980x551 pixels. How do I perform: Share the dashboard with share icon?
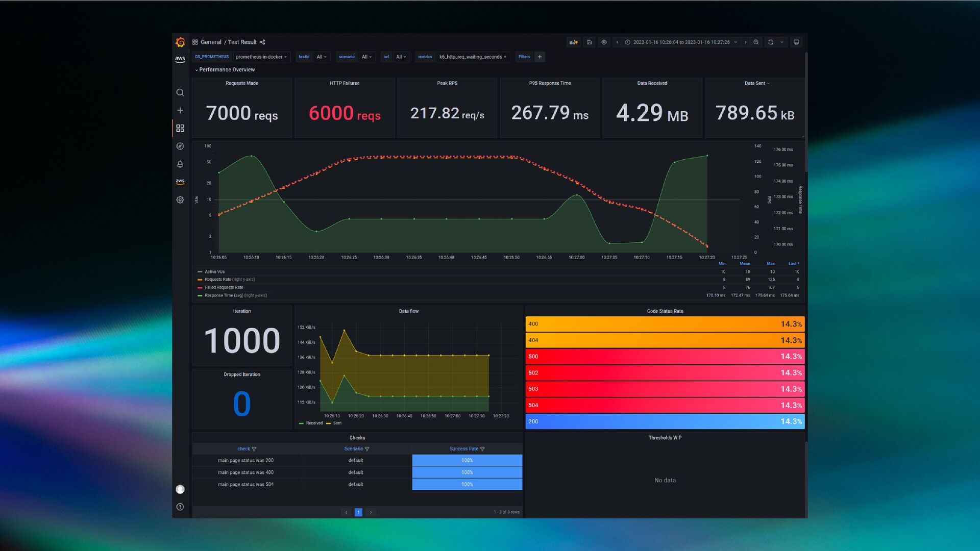[x=262, y=42]
